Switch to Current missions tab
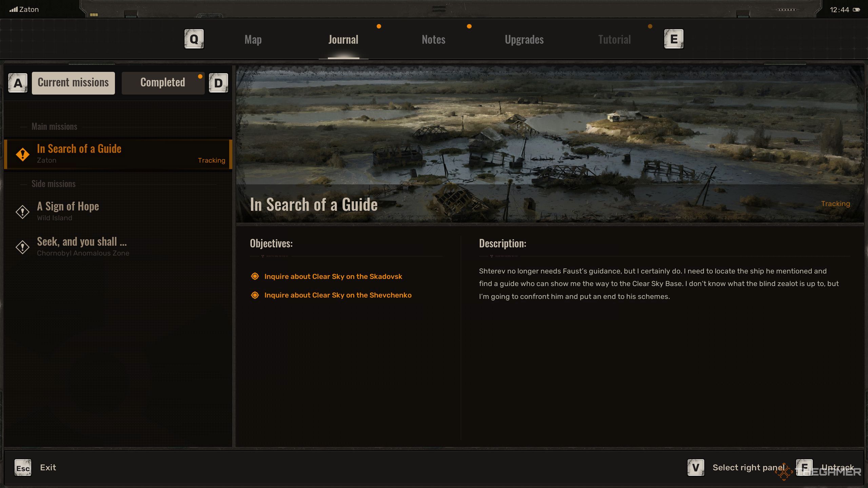The height and width of the screenshot is (488, 868). point(73,82)
